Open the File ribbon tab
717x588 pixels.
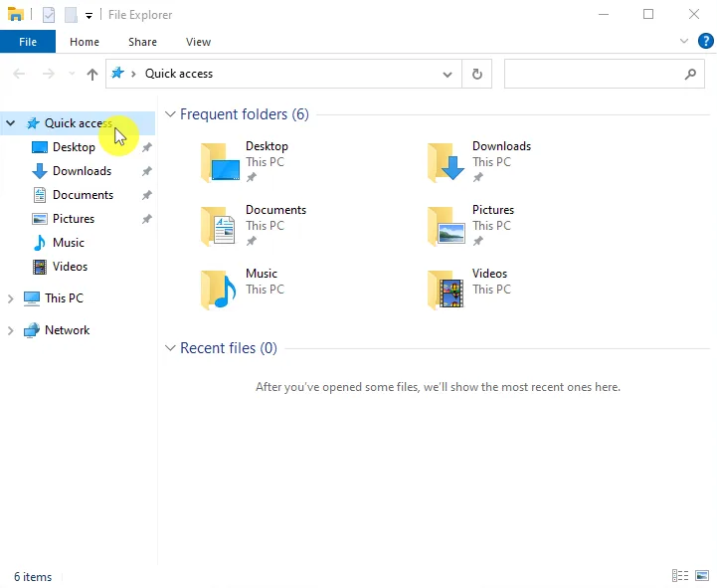[28, 42]
